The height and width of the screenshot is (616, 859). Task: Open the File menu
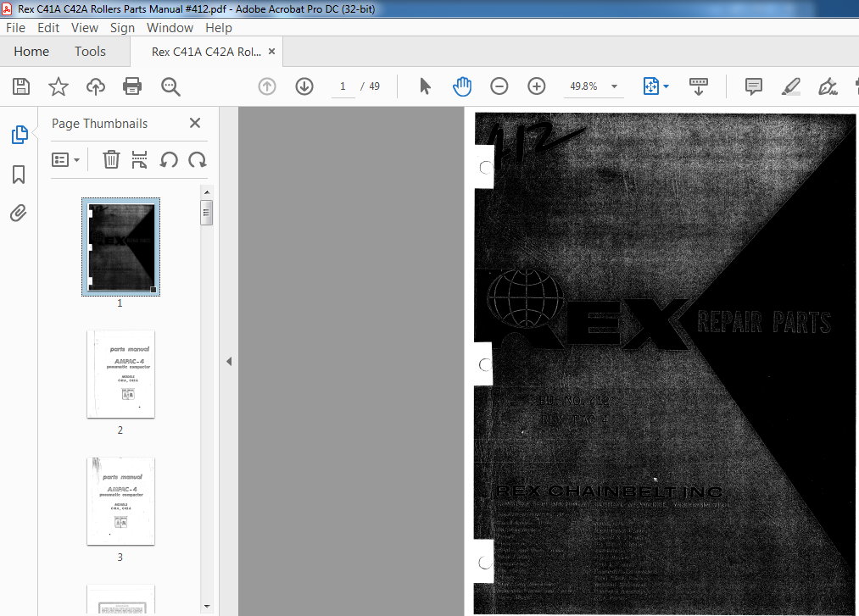(15, 27)
